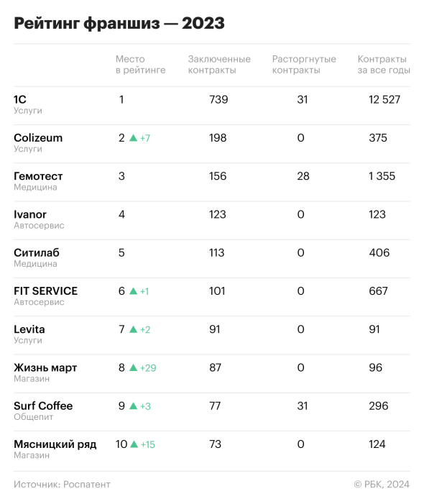The height and width of the screenshot is (504, 424).
Task: Select column header Контракты за все годы
Action: point(384,65)
